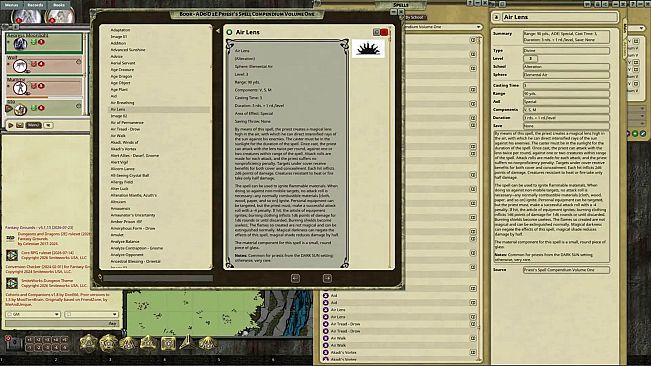Click the chat message entry field

(62, 323)
